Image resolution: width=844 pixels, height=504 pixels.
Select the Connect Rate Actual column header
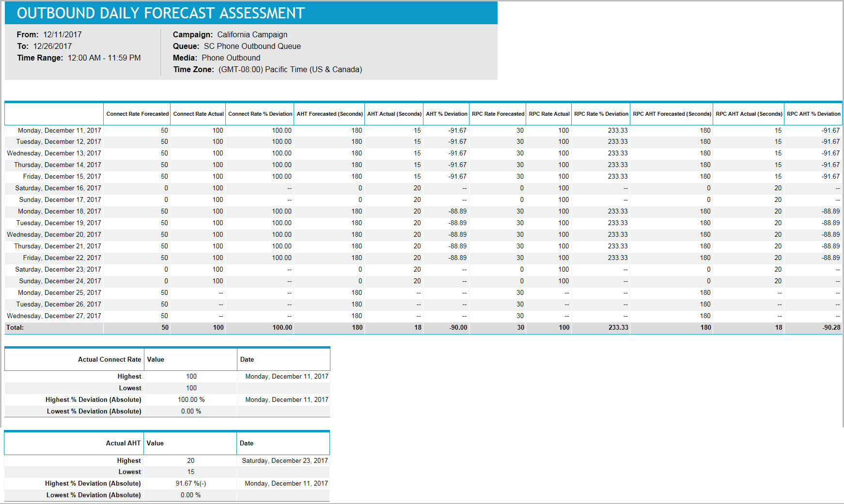point(198,114)
